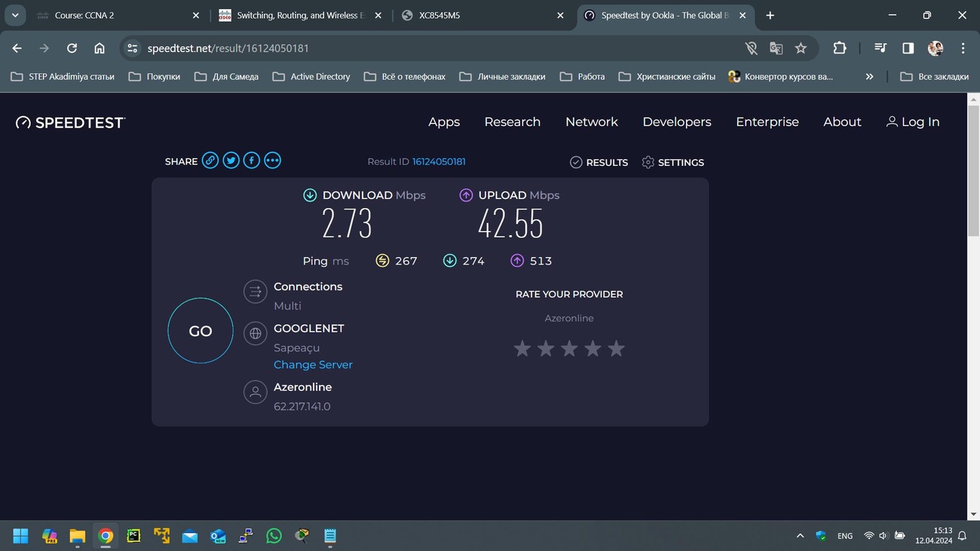Click the Connections mode icon
Viewport: 980px width, 551px height.
(x=256, y=292)
